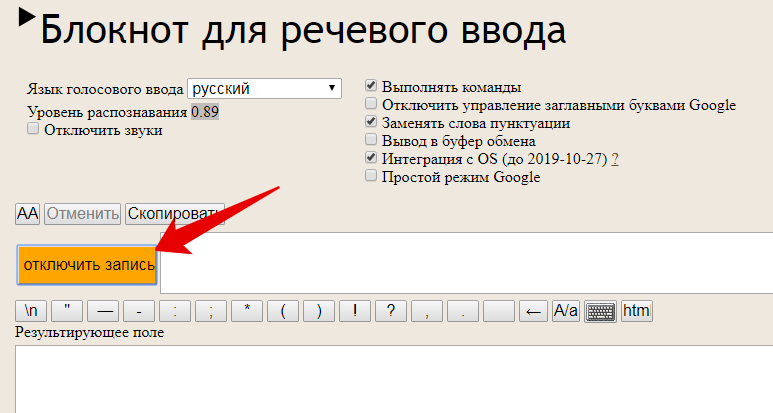Uncheck Выполнять команды checkbox
The image size is (773, 413).
coord(371,86)
